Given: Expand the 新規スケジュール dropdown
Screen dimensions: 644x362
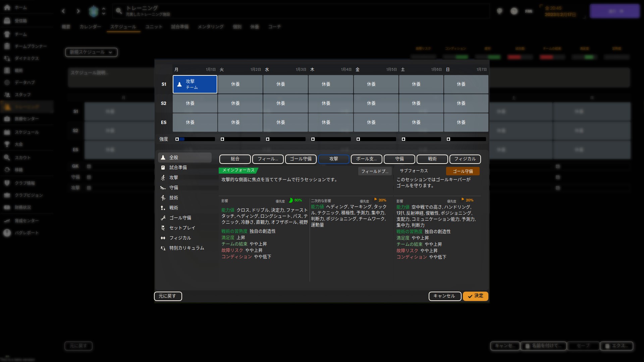Looking at the screenshot, I should (x=91, y=52).
